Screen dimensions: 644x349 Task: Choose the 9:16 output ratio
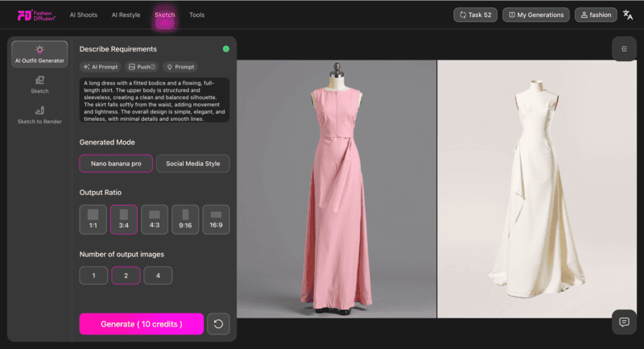click(185, 219)
